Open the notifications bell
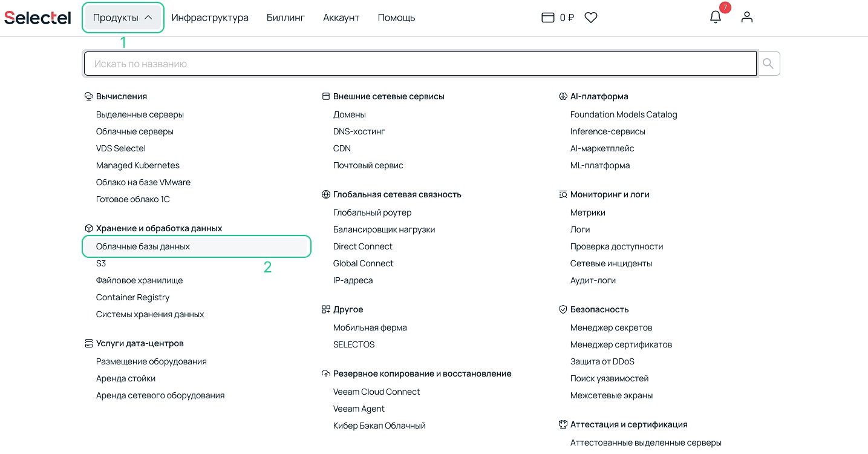Screen dimensions: 868x454 [716, 18]
